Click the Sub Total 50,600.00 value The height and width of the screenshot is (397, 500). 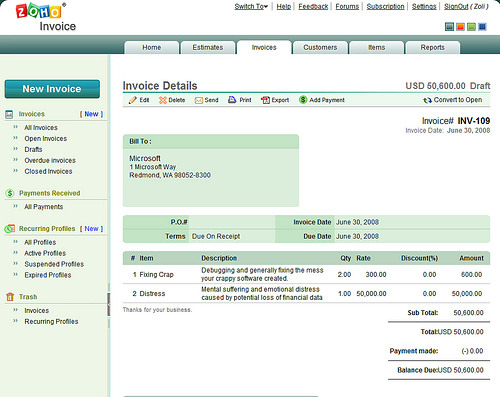click(x=468, y=313)
